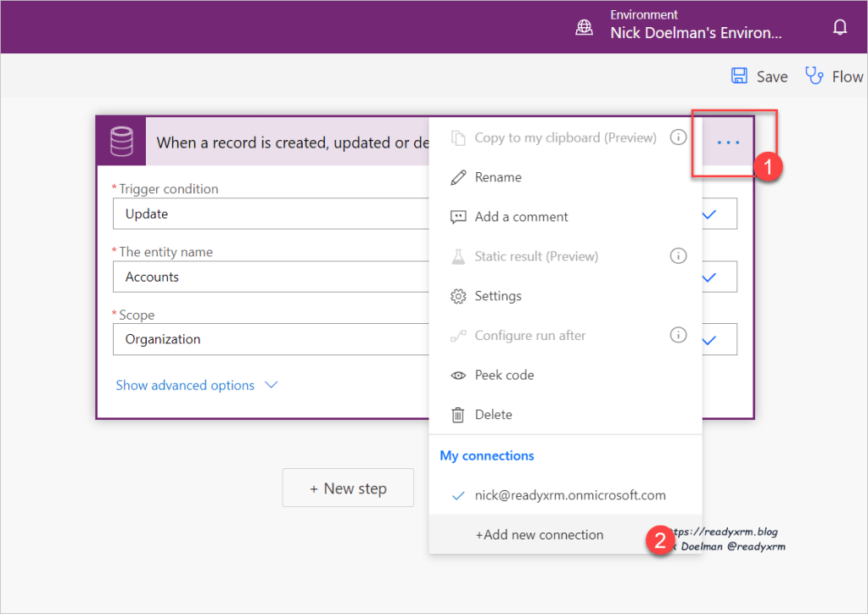Click the environment globe icon
868x614 pixels.
[585, 27]
